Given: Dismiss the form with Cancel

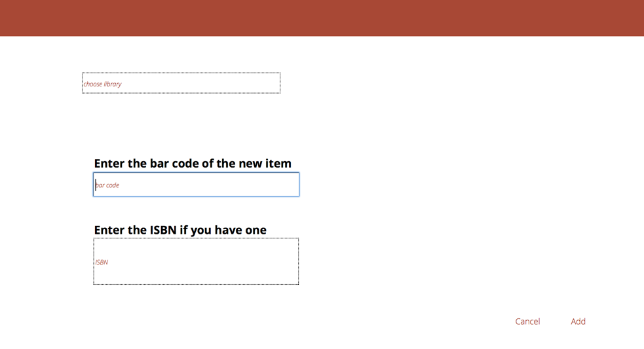Looking at the screenshot, I should [527, 321].
